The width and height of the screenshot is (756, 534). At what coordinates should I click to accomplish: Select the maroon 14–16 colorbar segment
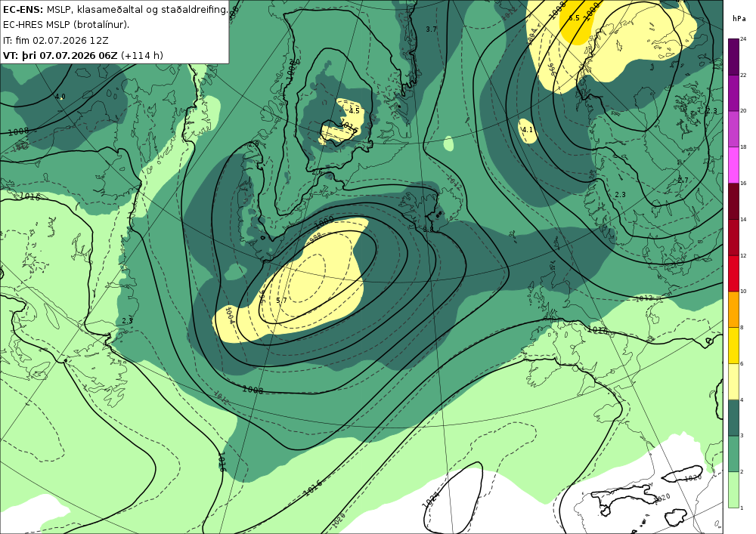[x=733, y=201]
